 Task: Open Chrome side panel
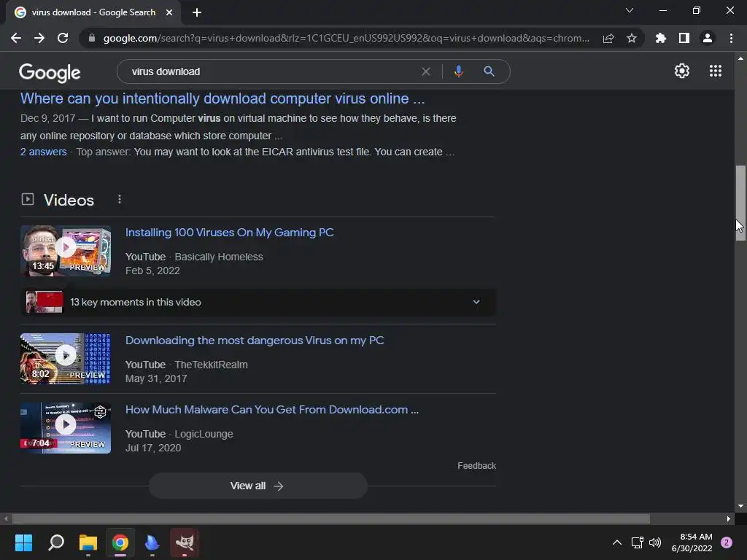pos(684,38)
